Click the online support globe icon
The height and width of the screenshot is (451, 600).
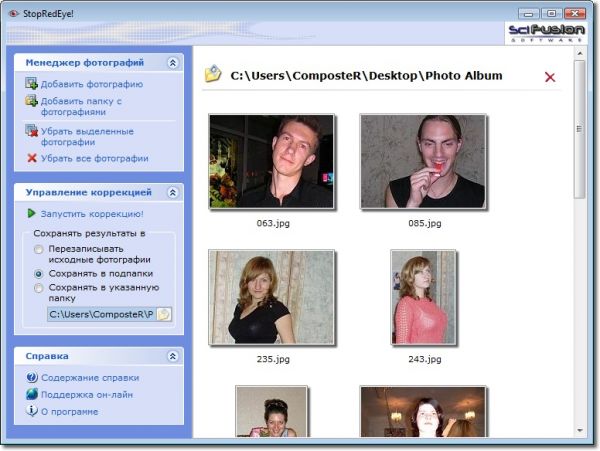tap(32, 394)
